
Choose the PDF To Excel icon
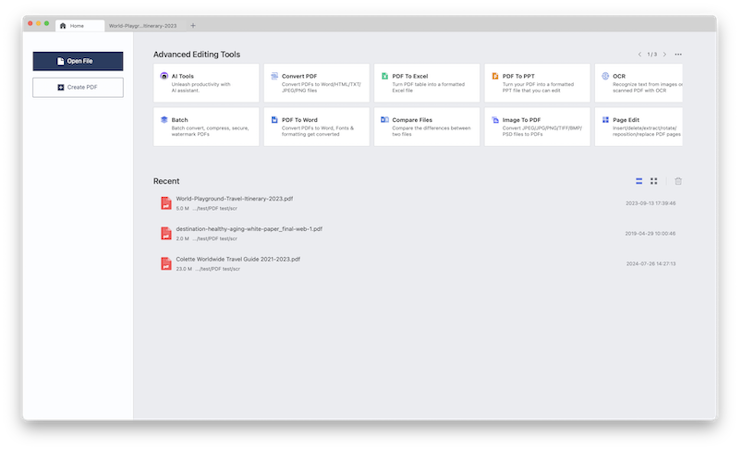pyautogui.click(x=385, y=76)
